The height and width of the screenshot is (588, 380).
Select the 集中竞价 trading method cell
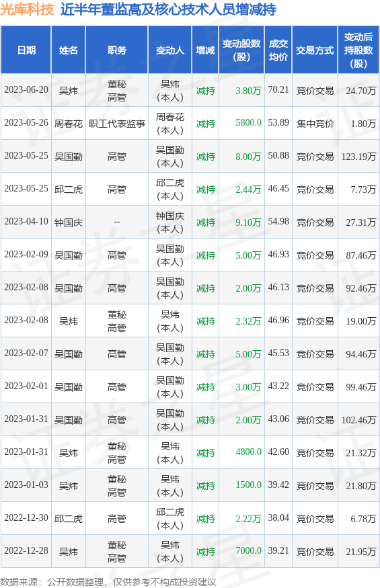coord(315,124)
